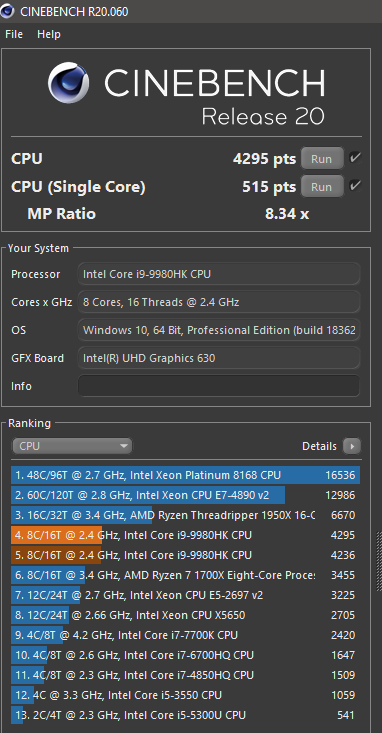Screen dimensions: 382x733
Task: Click the GFX Board field showing UHD Graphics 630
Action: (219, 358)
